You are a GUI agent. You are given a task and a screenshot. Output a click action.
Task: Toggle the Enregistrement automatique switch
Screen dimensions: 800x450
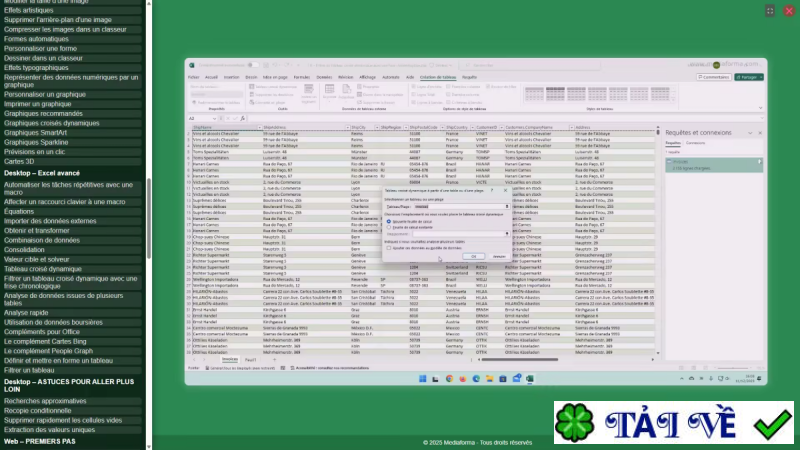[253, 65]
